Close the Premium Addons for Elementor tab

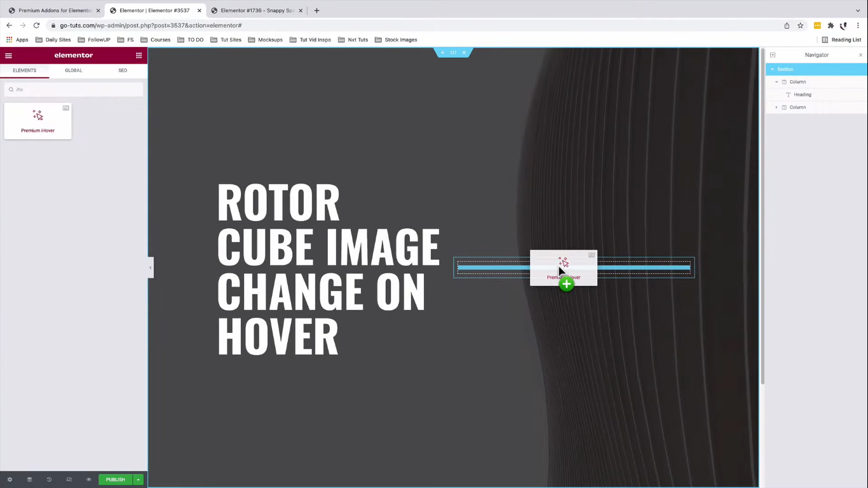coord(98,11)
